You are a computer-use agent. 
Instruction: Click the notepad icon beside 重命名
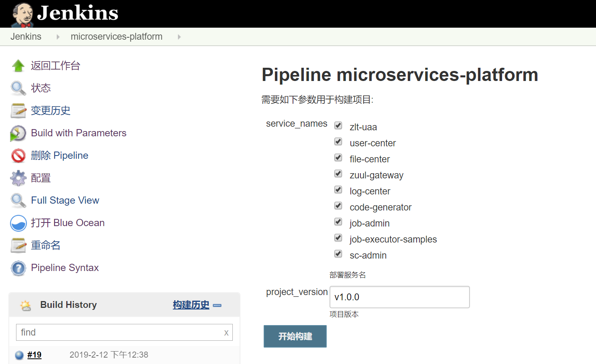pyautogui.click(x=18, y=245)
